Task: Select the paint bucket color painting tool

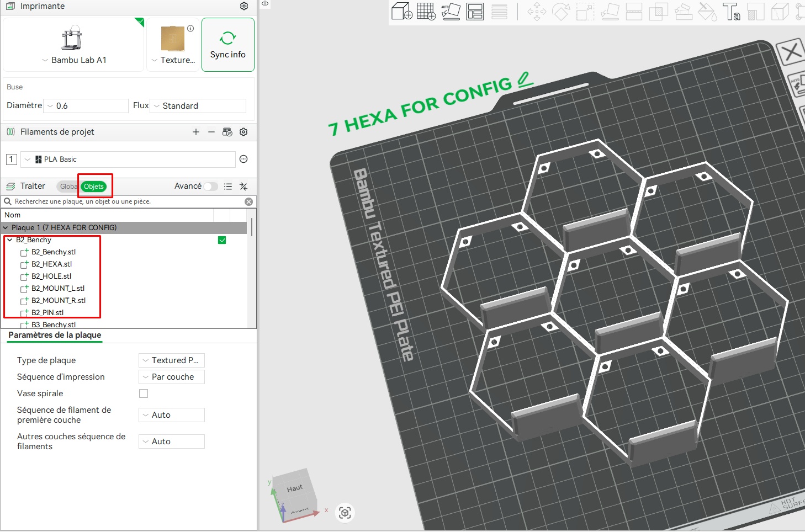Action: coord(707,12)
